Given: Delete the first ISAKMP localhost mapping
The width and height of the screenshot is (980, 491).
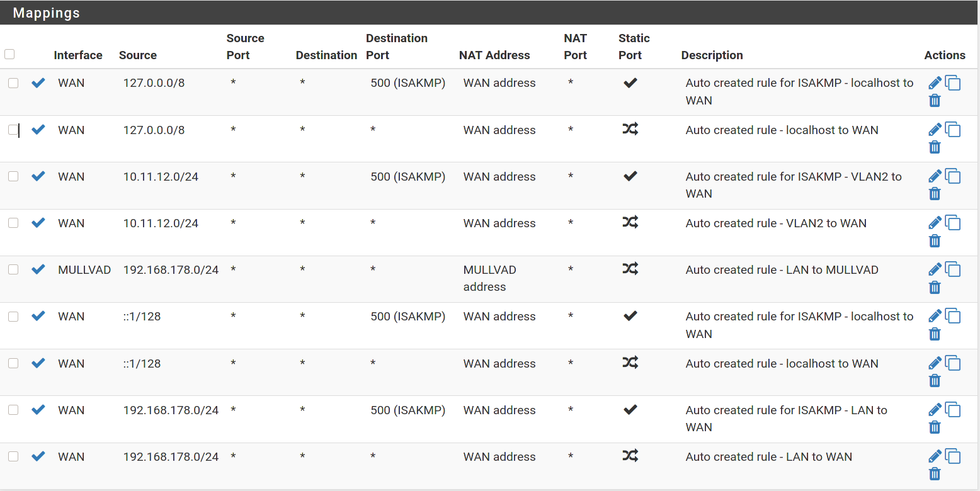Looking at the screenshot, I should 935,101.
